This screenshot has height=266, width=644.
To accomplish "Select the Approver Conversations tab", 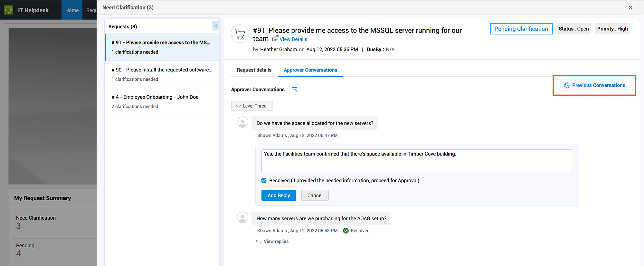I will (x=310, y=70).
